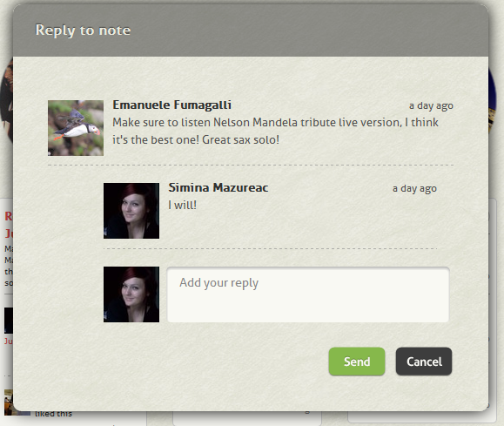Click the green Send button

[x=357, y=362]
